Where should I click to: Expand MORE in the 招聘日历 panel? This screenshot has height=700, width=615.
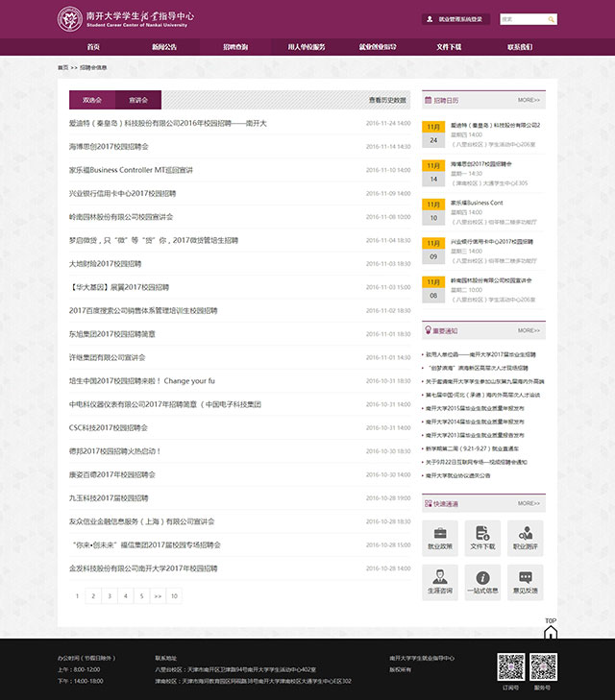(x=529, y=100)
